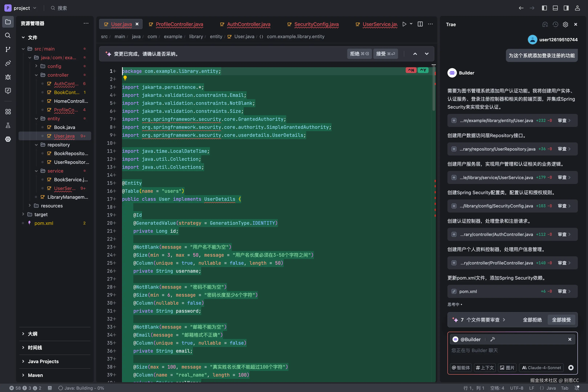588x392 pixels.
Task: Click the Run and Debug bug icon
Action: (x=8, y=77)
